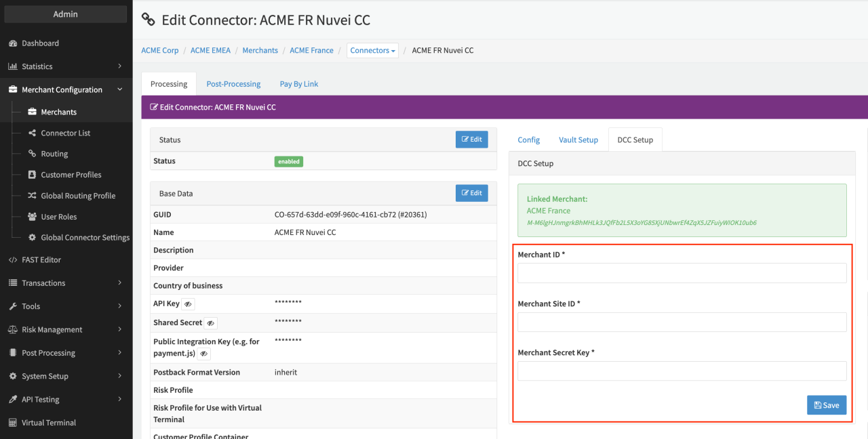
Task: Click the Statistics bar chart icon
Action: (12, 66)
